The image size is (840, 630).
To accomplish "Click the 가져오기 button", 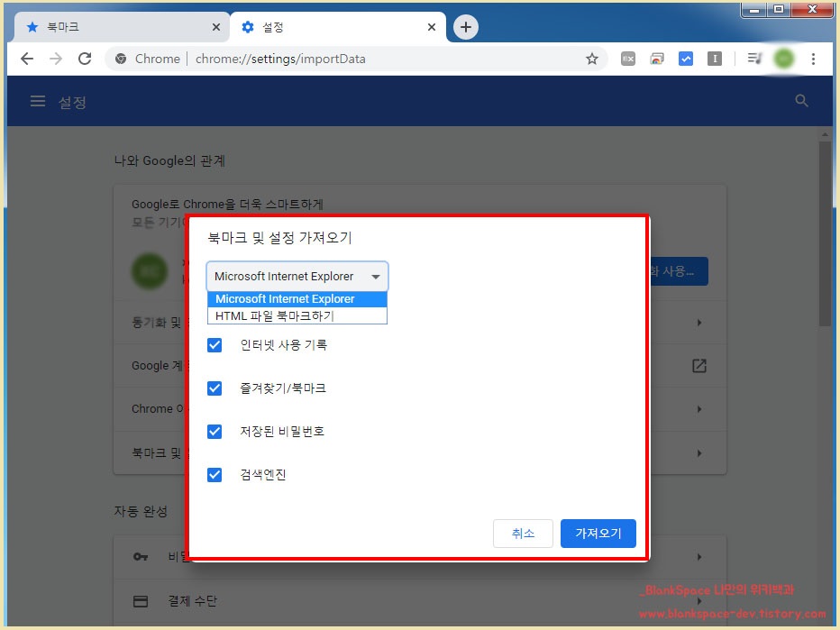I will pyautogui.click(x=598, y=534).
